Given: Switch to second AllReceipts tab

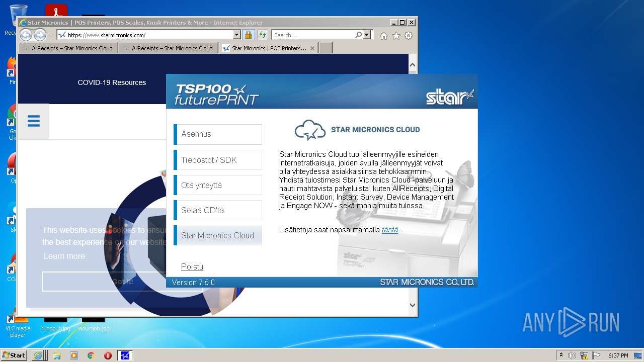Looking at the screenshot, I should click(169, 48).
